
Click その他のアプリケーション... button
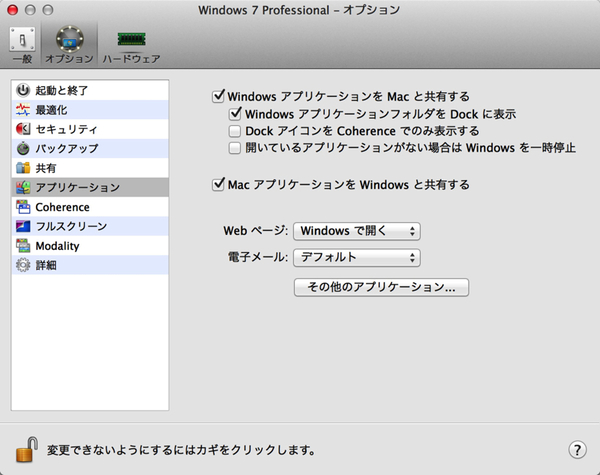[381, 287]
